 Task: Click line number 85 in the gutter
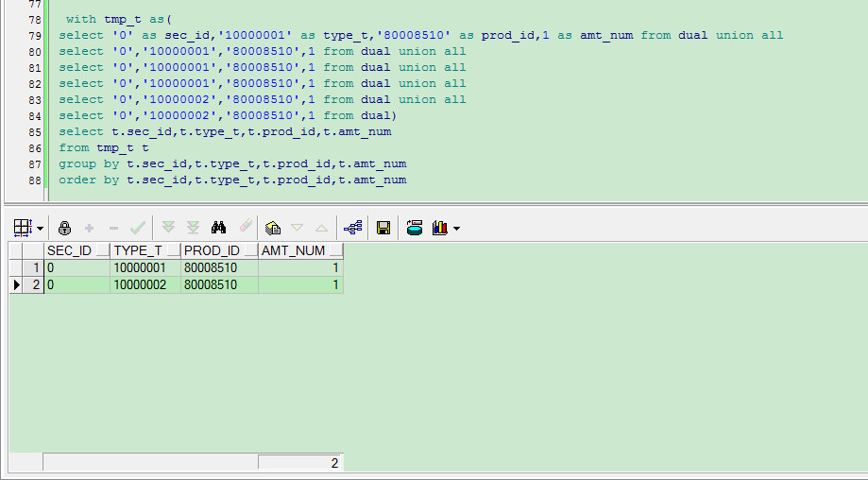(x=34, y=132)
